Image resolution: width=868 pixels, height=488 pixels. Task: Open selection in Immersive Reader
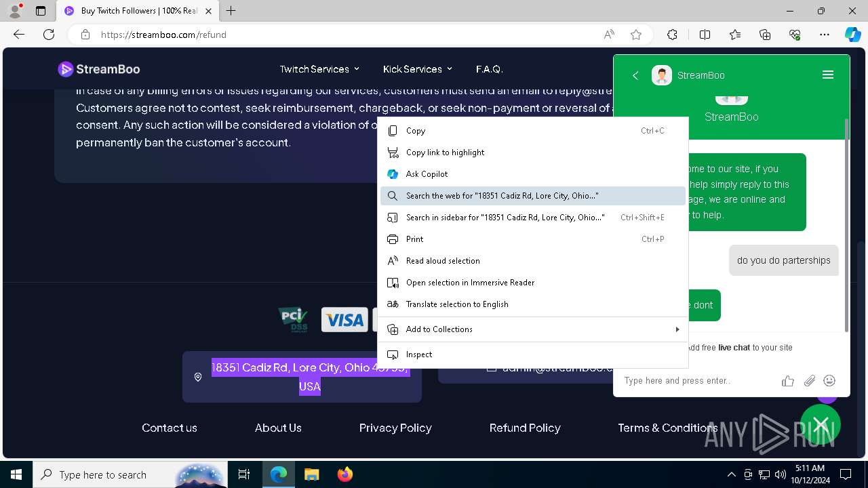point(533,283)
